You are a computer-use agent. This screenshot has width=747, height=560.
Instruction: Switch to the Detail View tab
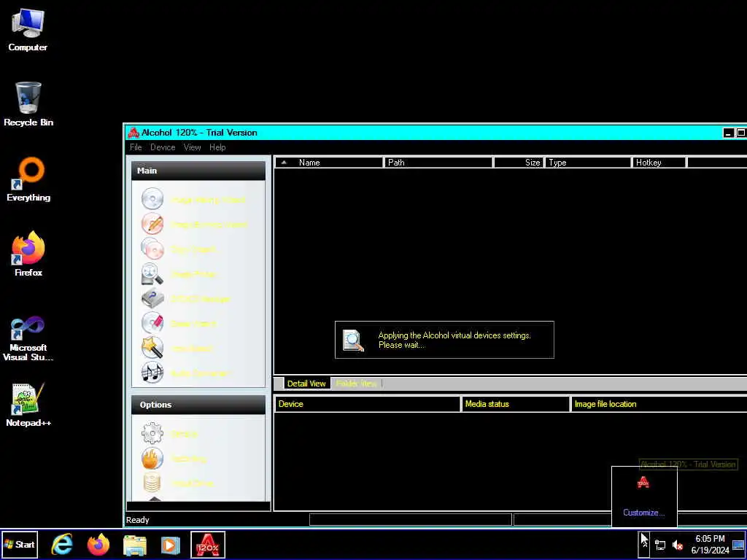306,384
